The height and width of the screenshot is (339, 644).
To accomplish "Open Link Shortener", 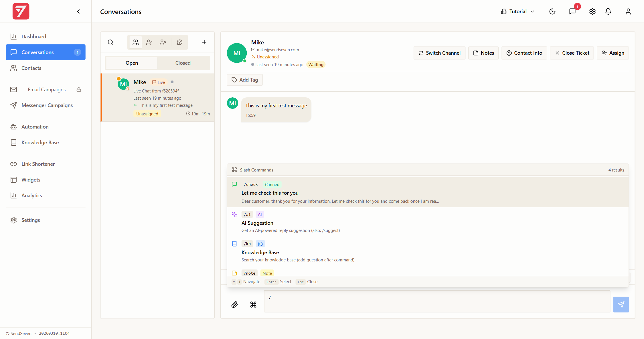I will (x=46, y=164).
